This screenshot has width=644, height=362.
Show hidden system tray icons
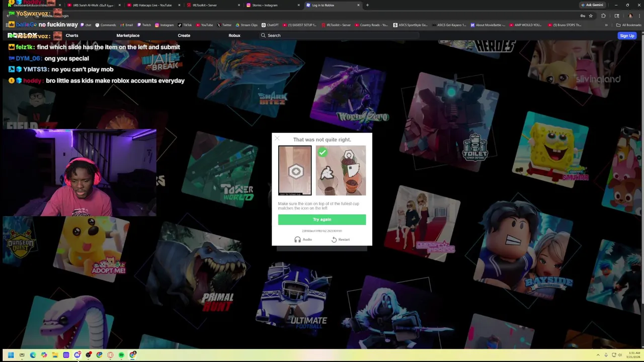(x=598, y=355)
